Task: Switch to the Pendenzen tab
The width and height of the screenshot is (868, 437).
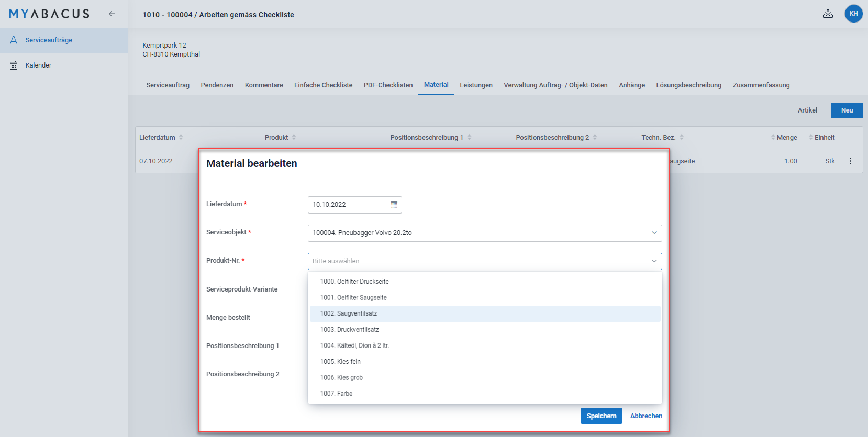Action: pyautogui.click(x=217, y=85)
